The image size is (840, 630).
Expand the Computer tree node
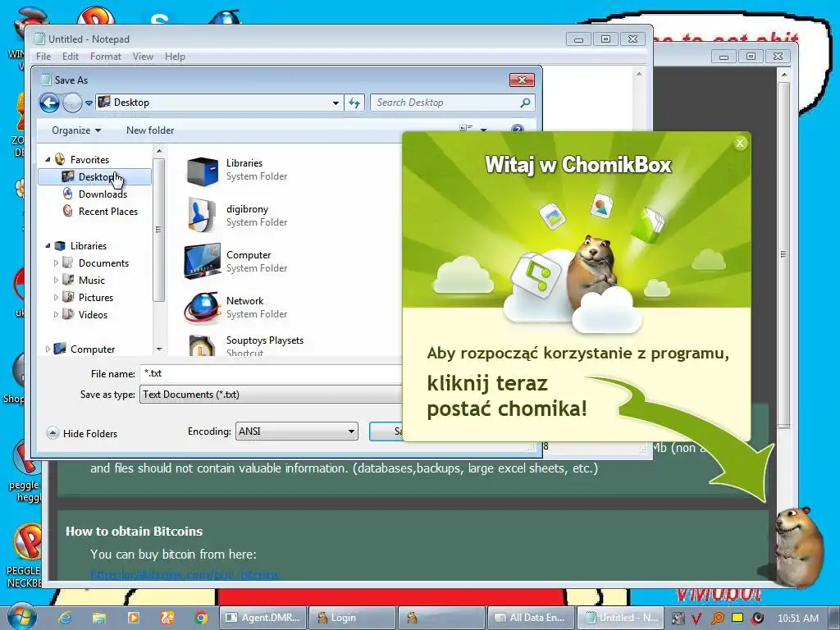click(48, 349)
